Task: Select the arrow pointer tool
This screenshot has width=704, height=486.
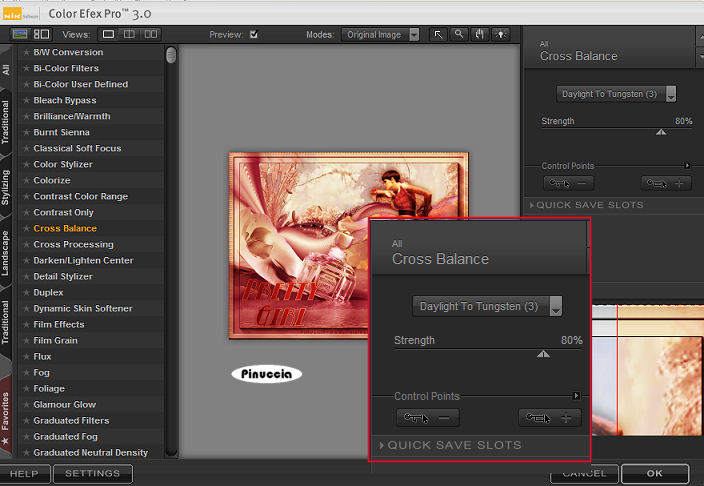Action: point(438,34)
